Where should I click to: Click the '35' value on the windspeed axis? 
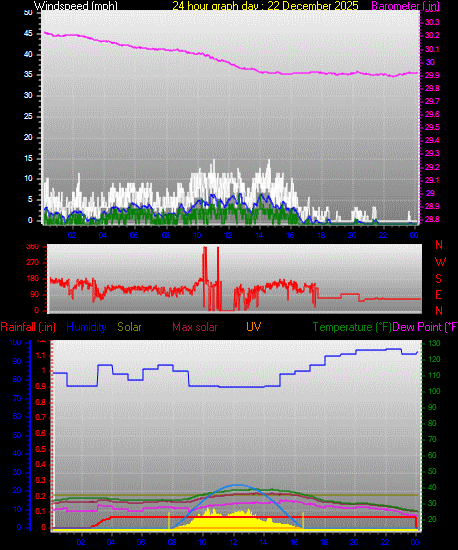tap(28, 75)
